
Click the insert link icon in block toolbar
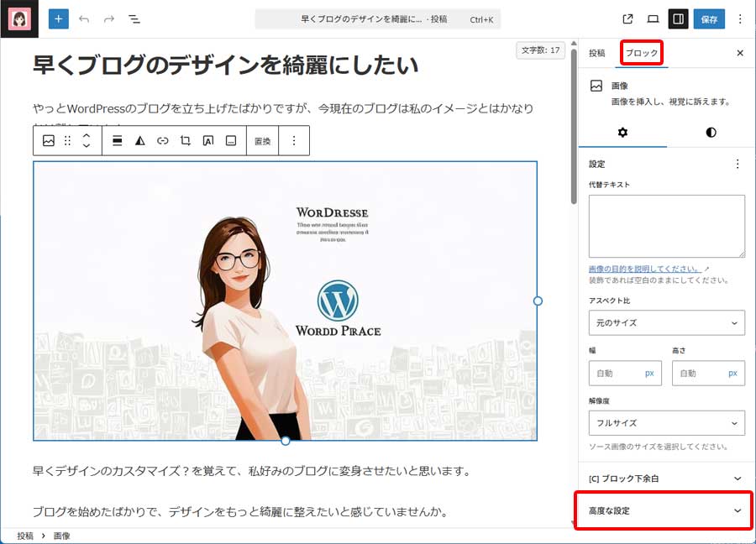pos(163,141)
